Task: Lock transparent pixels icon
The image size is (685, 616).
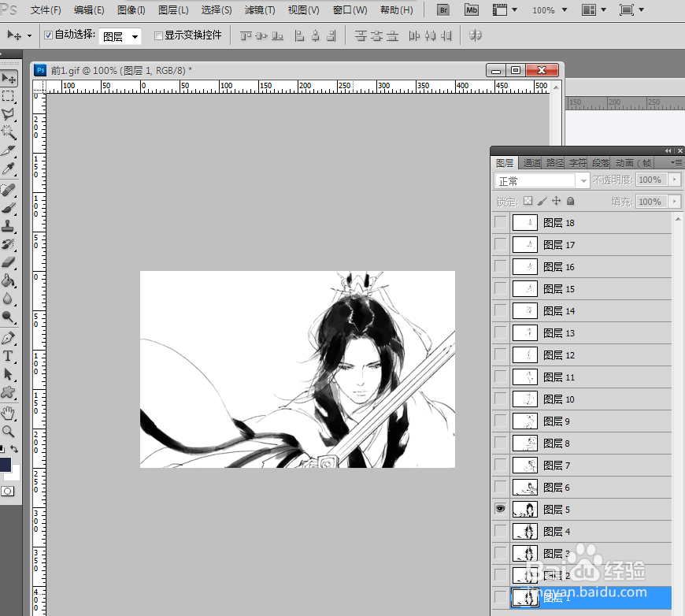Action: coord(528,201)
